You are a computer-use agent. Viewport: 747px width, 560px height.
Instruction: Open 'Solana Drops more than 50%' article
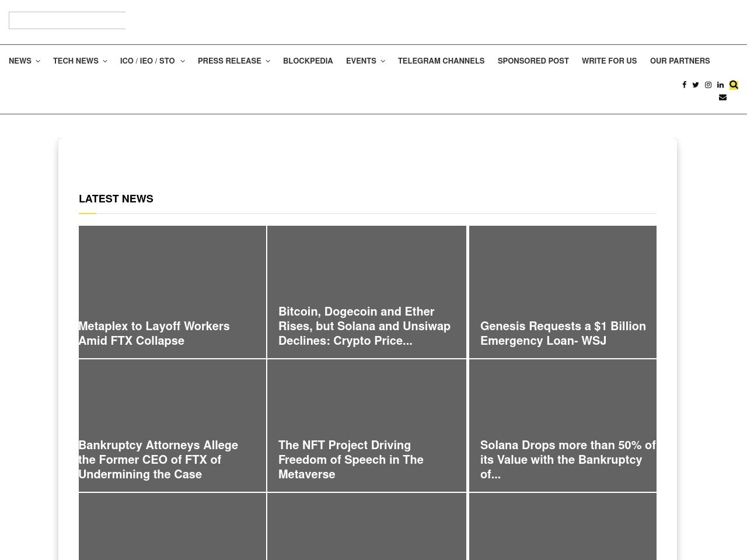tap(568, 460)
